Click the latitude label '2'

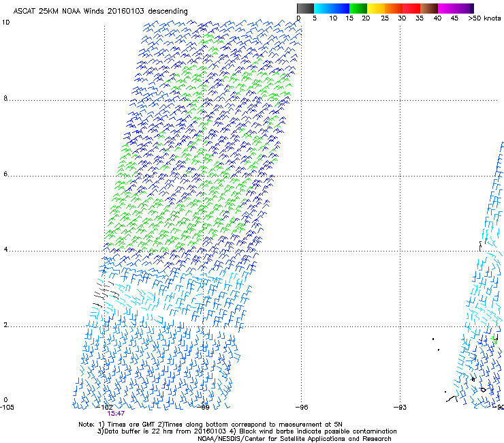[5, 325]
